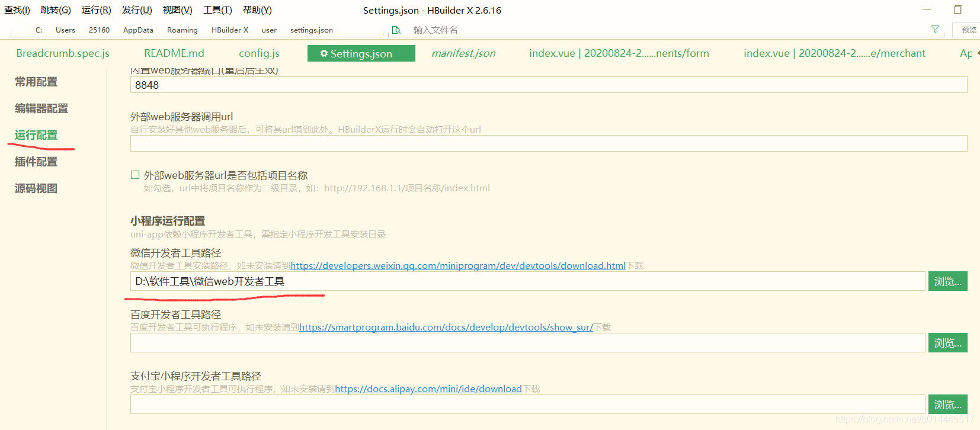Click the 输入文件名 search field
The height and width of the screenshot is (430, 980).
(x=667, y=30)
